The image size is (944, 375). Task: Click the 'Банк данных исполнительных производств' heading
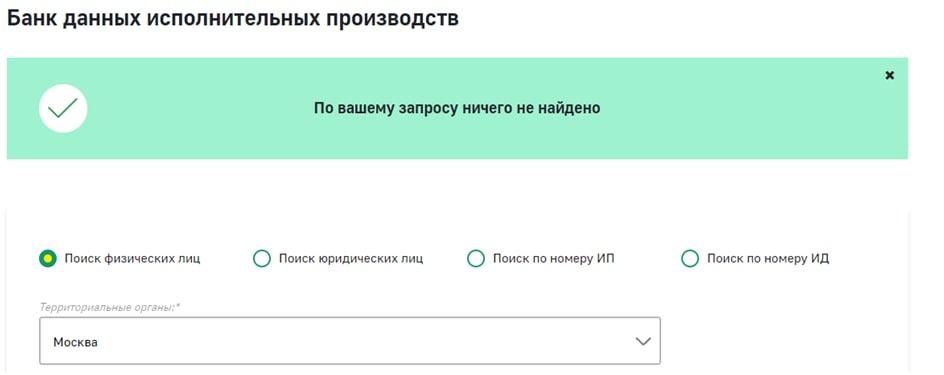click(233, 18)
